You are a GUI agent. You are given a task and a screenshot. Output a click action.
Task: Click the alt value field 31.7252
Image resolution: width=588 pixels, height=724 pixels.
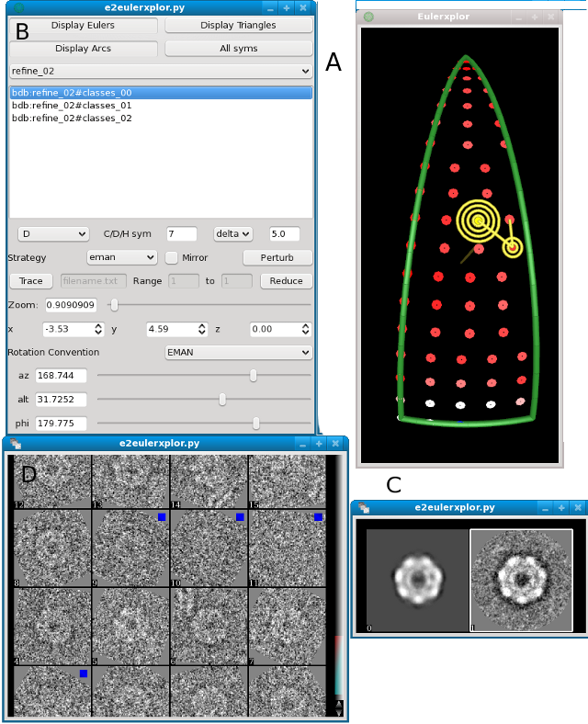(x=61, y=400)
